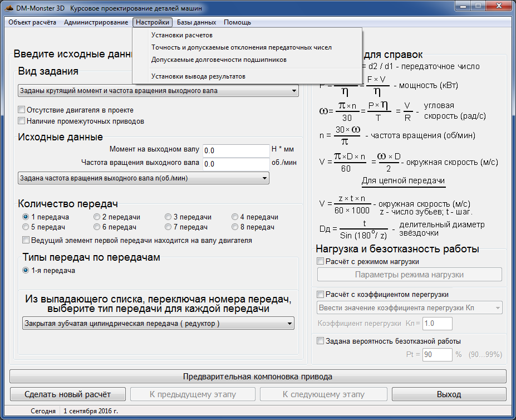Enable Расчёт с коэффициентом перегрузки checkbox

coord(320,294)
